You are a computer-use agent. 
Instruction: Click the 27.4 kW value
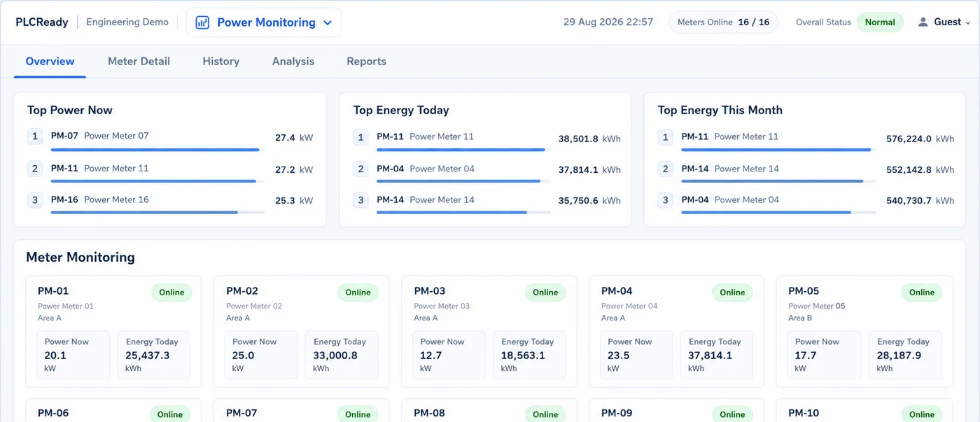pos(294,138)
